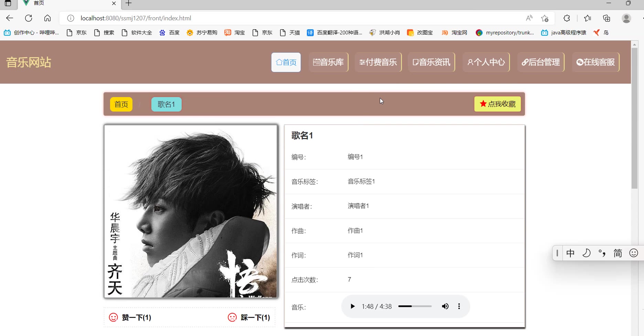This screenshot has height=336, width=644.
Task: Toggle IME 简 simplified Chinese mode
Action: (618, 253)
